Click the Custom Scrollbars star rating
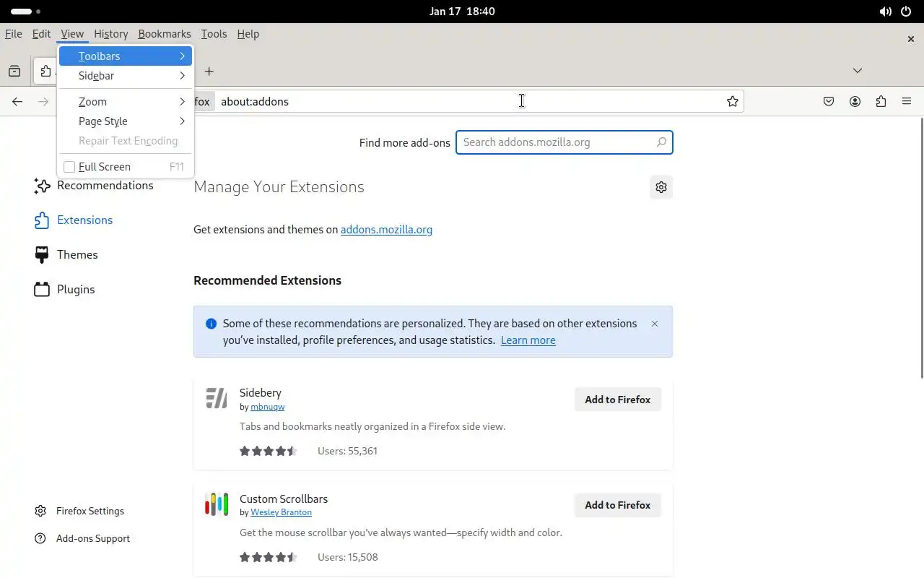The image size is (924, 578). (268, 557)
